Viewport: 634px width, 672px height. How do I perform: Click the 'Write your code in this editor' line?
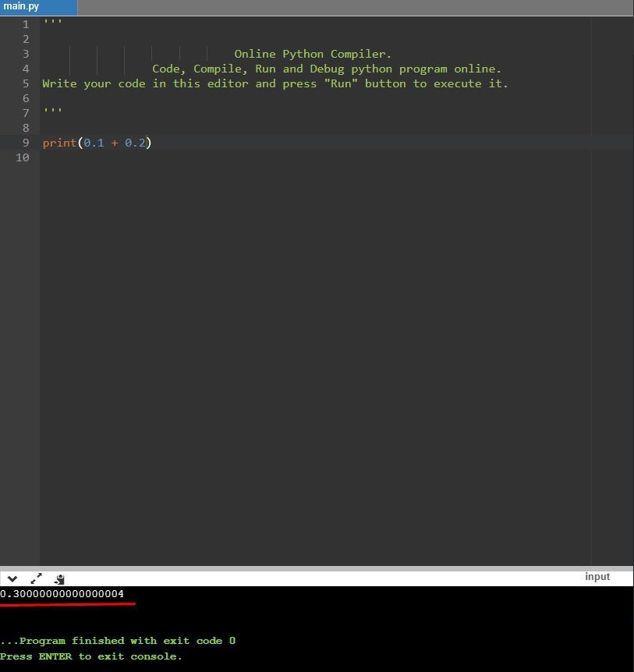pyautogui.click(x=275, y=83)
